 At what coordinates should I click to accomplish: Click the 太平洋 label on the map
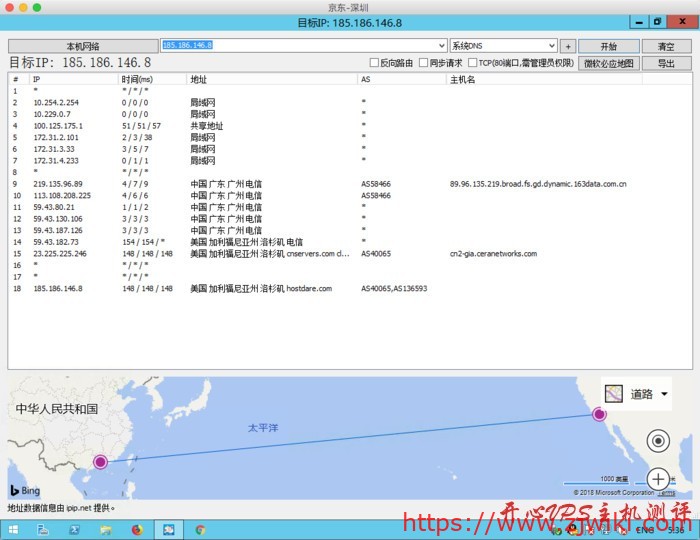click(263, 428)
